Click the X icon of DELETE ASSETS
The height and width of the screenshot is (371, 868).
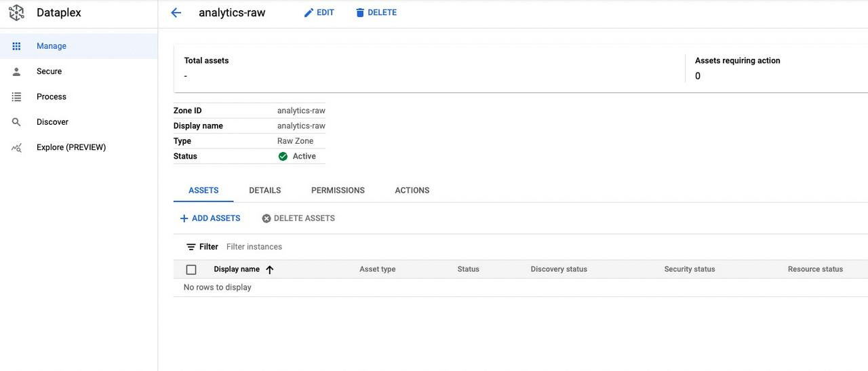click(x=267, y=218)
